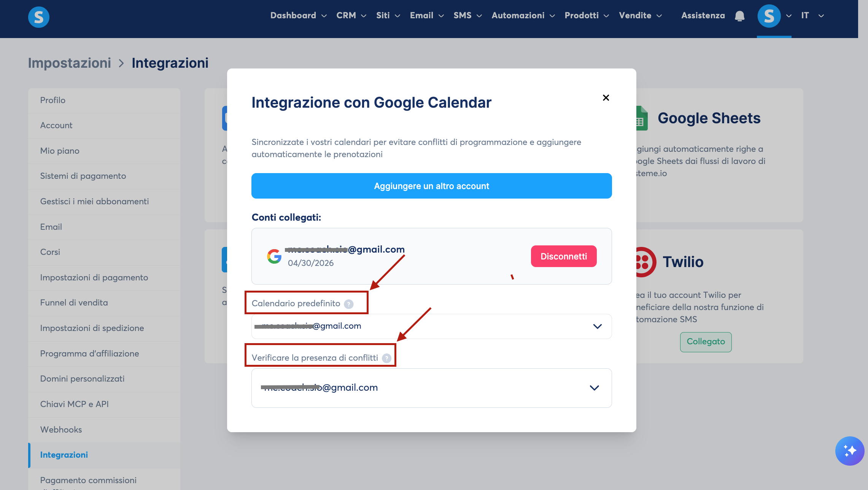Click the Disconnetti button
The height and width of the screenshot is (490, 868).
pyautogui.click(x=564, y=256)
